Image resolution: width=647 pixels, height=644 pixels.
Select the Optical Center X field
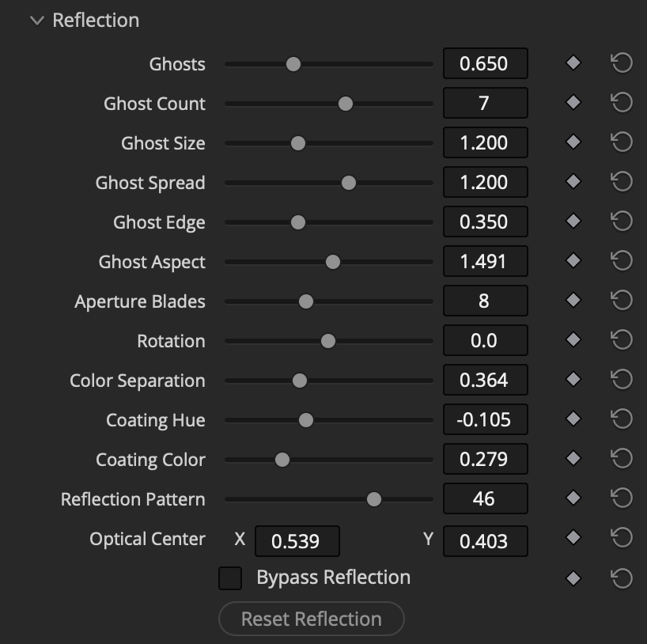(297, 541)
